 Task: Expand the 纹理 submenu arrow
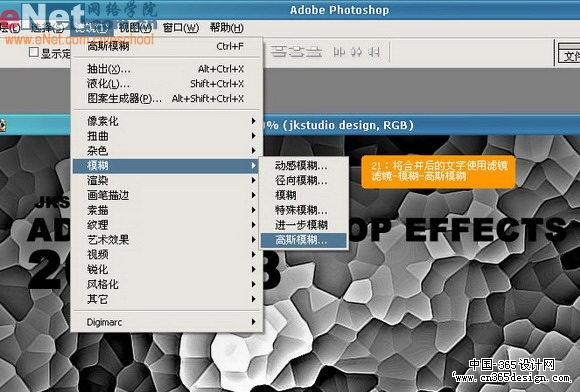(x=253, y=225)
